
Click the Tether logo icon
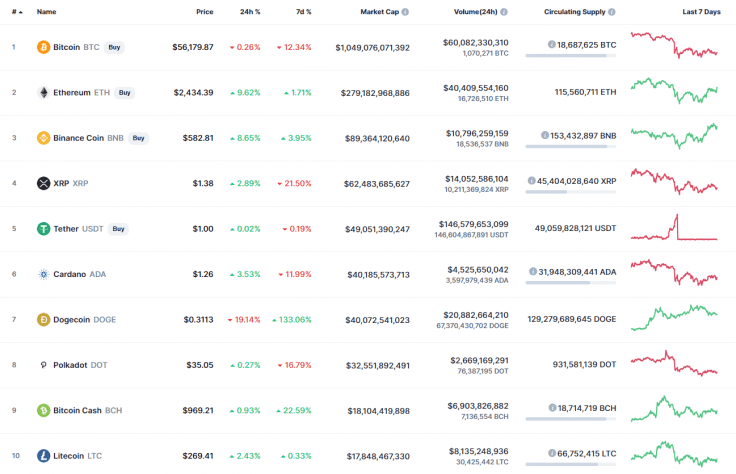[x=43, y=229]
